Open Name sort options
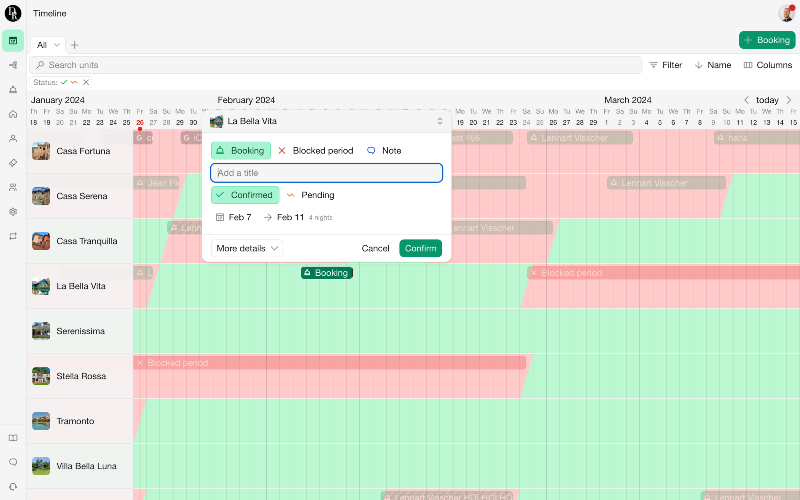 coord(713,65)
